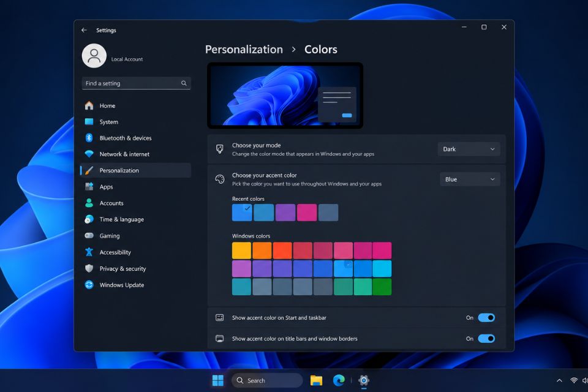
Task: Click the taskbar Search box
Action: tap(267, 380)
